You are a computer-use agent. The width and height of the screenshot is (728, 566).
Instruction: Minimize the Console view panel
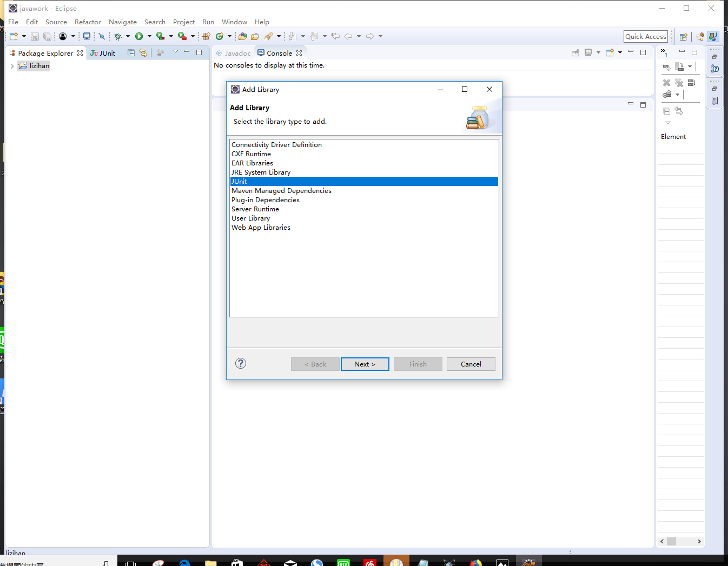tap(631, 52)
